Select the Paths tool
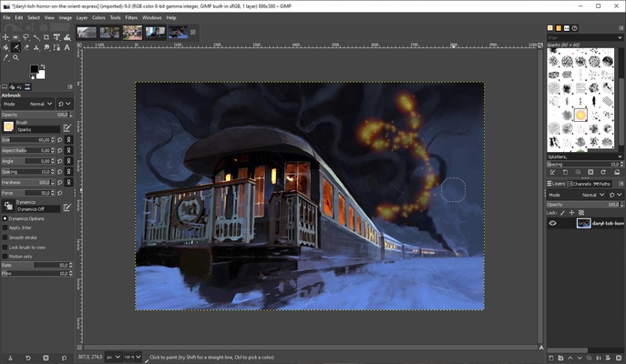This screenshot has height=364, width=626. click(56, 47)
